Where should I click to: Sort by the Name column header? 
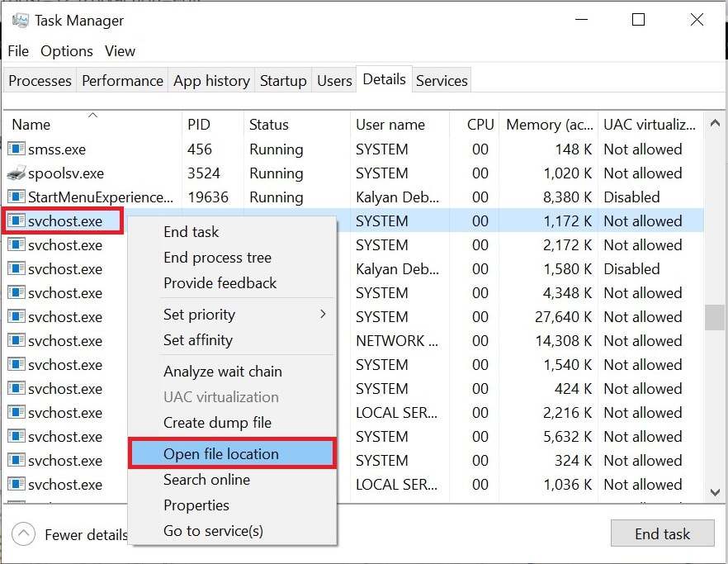[92, 125]
